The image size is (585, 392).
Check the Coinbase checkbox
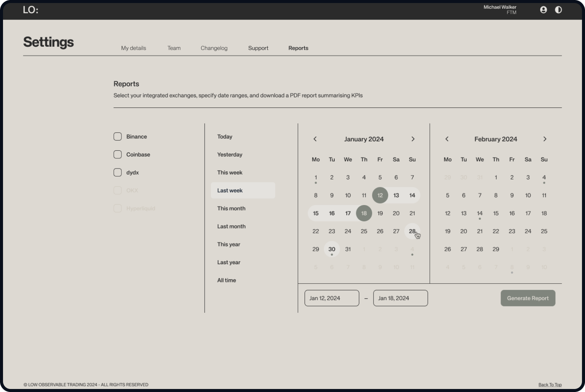click(x=118, y=155)
